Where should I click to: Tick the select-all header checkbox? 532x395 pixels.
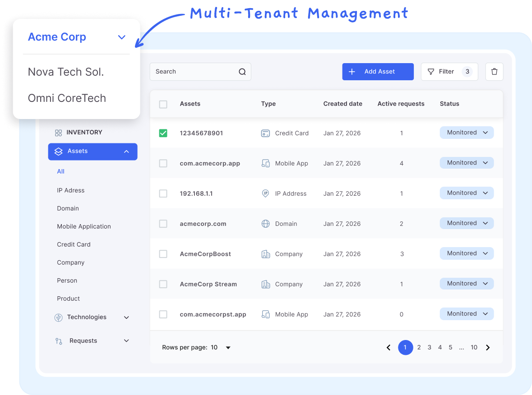point(163,104)
